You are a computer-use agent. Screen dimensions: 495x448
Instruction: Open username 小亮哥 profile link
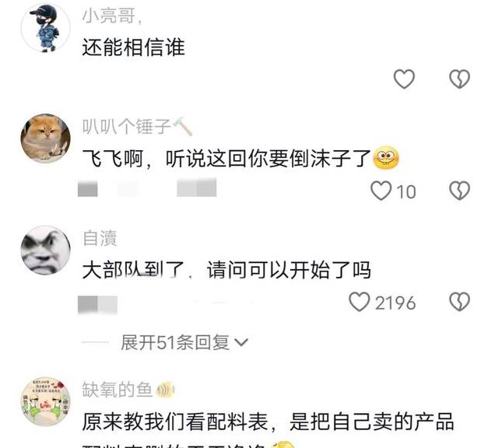(109, 16)
